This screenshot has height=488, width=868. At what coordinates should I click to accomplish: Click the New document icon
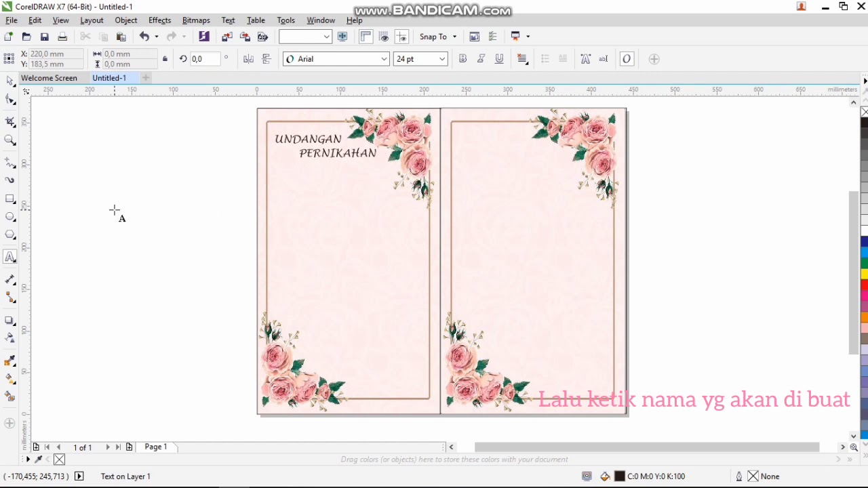point(8,37)
